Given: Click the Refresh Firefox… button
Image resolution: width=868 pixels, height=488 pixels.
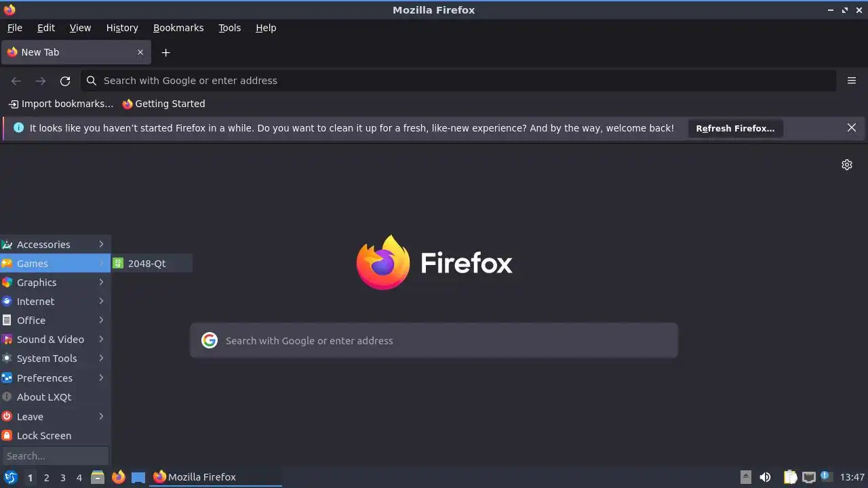Looking at the screenshot, I should [735, 128].
